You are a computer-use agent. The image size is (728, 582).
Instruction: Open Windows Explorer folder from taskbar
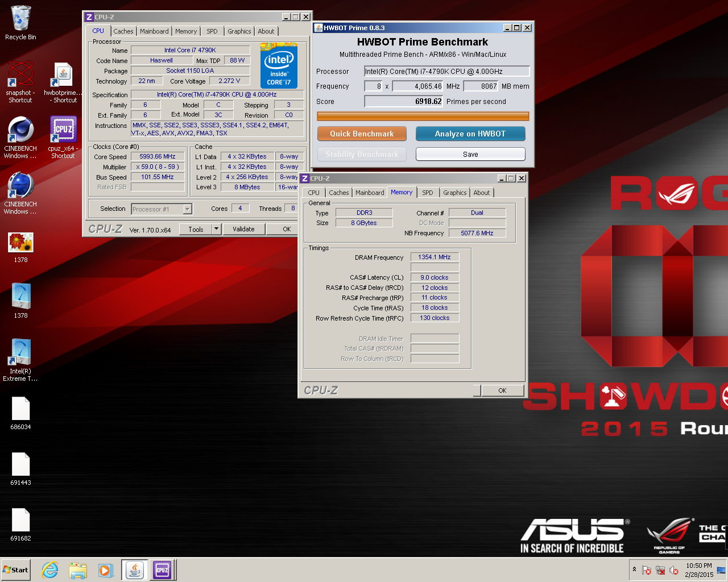[x=78, y=570]
